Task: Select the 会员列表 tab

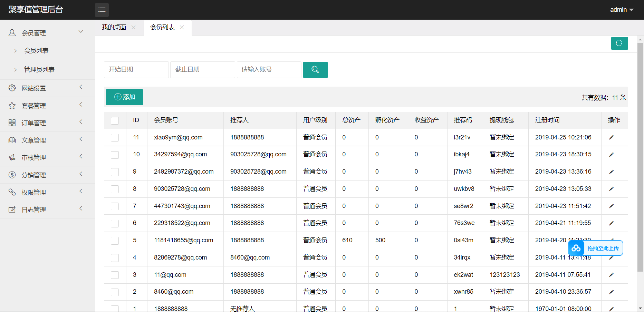Action: [162, 27]
